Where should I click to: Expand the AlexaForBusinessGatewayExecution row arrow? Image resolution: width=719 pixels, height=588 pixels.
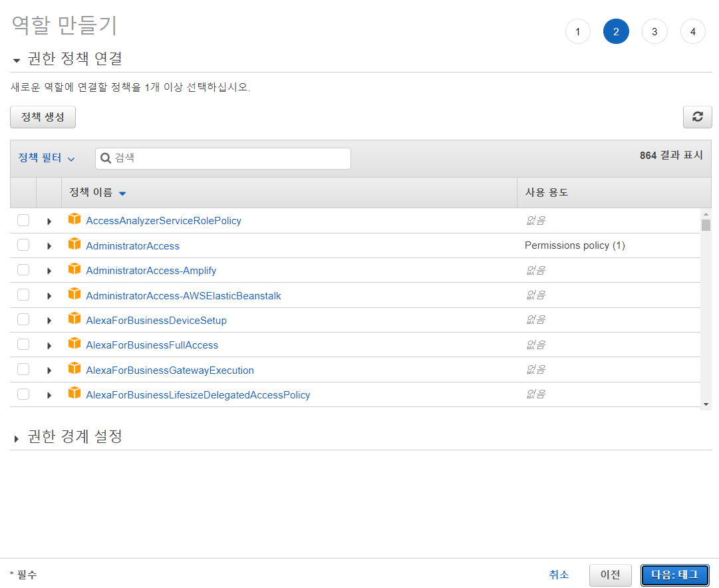point(49,370)
